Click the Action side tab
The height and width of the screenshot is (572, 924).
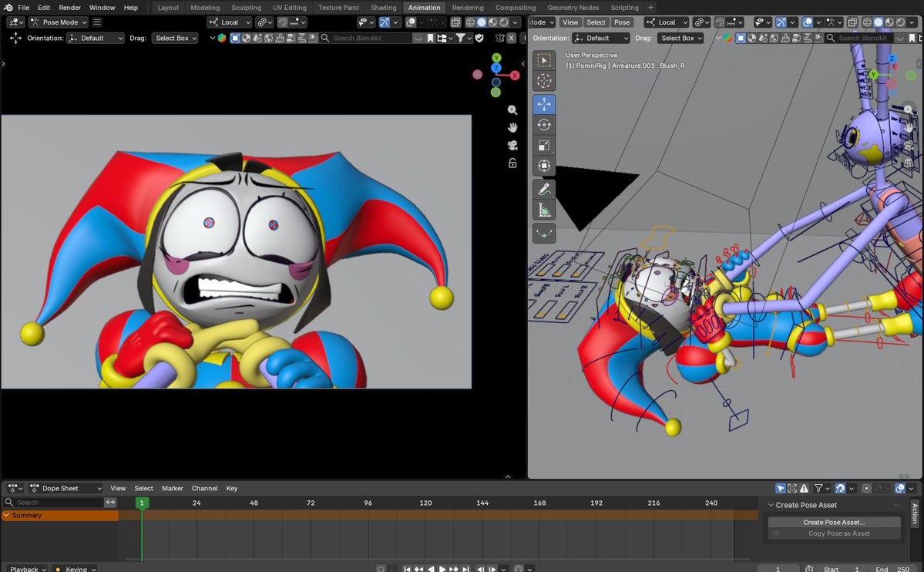point(915,513)
